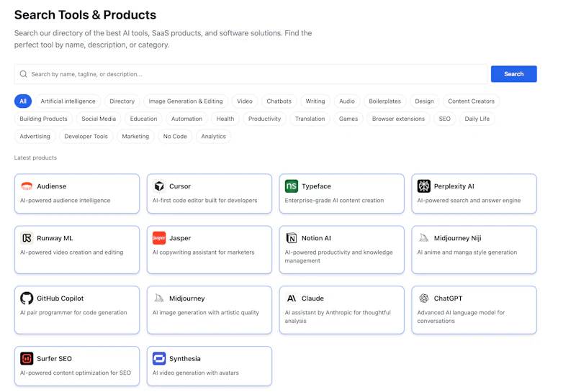This screenshot has height=392, width=576.
Task: Click the Notion AI logo icon
Action: (x=292, y=238)
